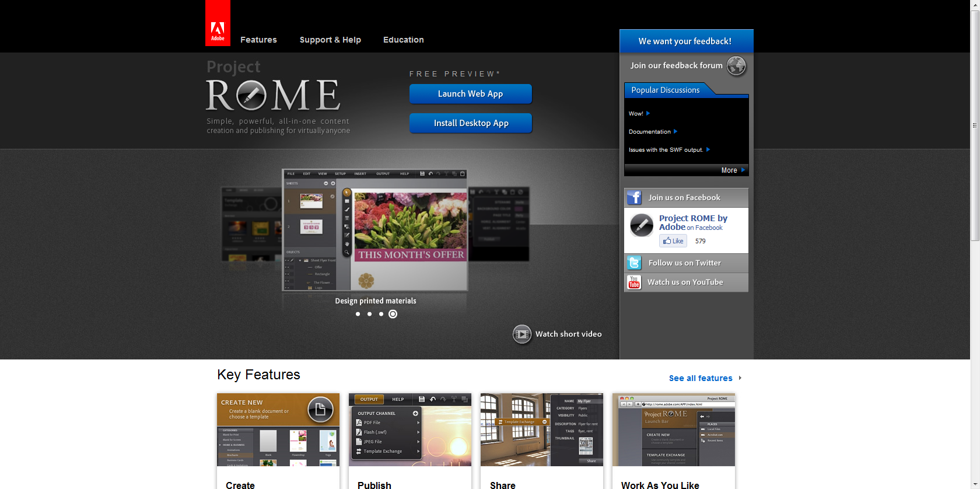Click the Twitter bird icon
The width and height of the screenshot is (980, 489).
634,263
